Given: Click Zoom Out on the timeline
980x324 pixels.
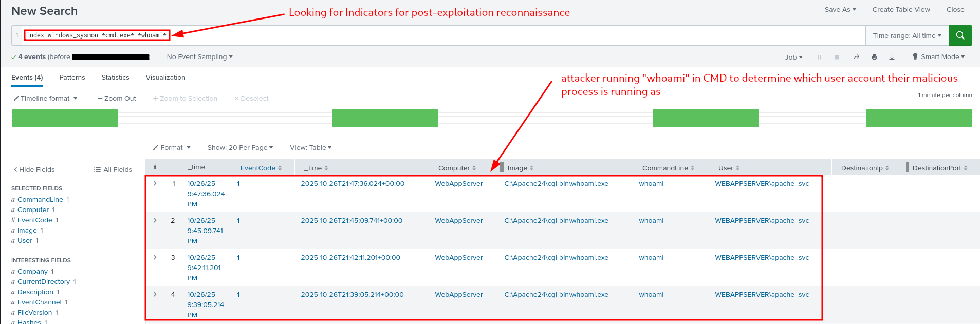Looking at the screenshot, I should coord(117,98).
